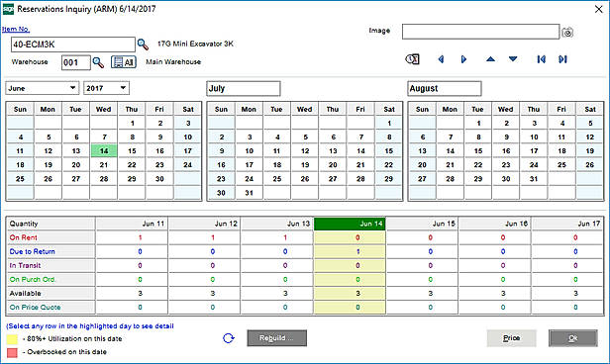Click the refresh circular arrow icon
610x364 pixels.
(x=229, y=338)
